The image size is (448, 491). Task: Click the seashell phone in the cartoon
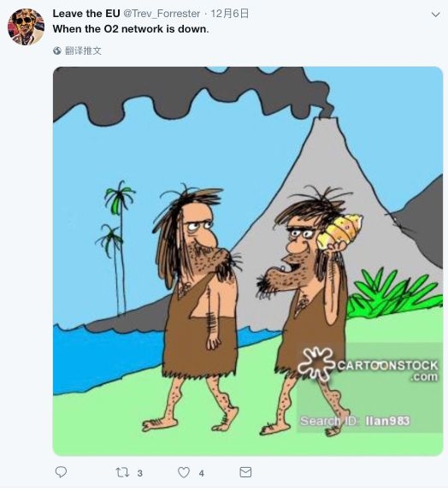point(339,231)
